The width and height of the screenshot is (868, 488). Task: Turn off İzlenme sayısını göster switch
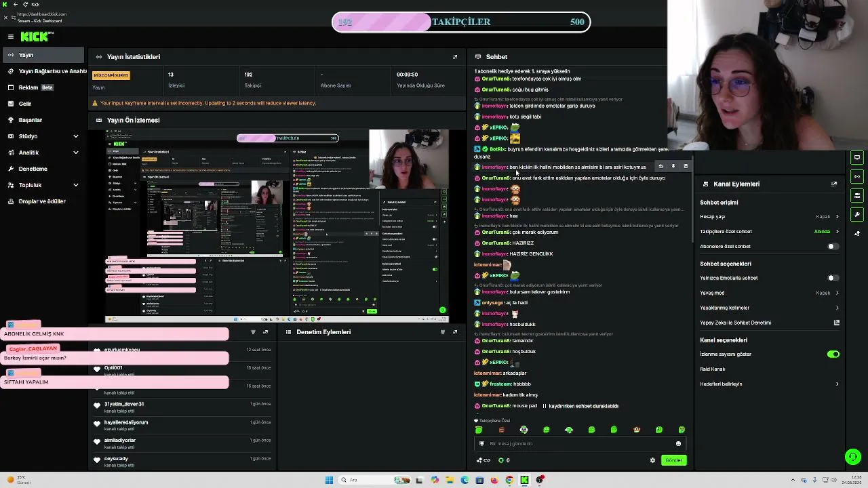(x=833, y=354)
